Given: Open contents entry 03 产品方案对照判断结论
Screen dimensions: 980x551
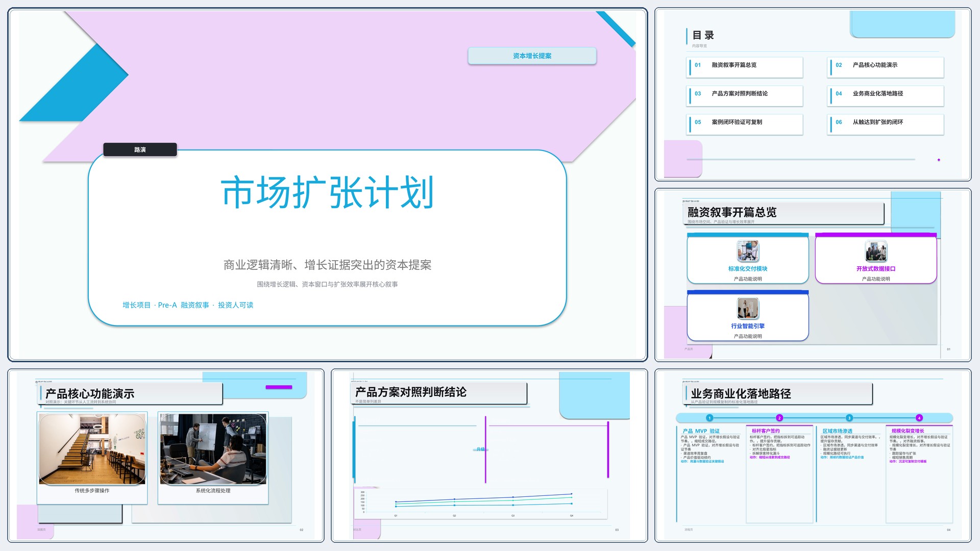Looking at the screenshot, I should coord(745,96).
